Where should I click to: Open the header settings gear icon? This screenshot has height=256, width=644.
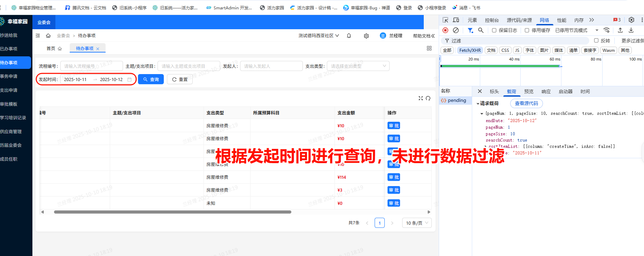(366, 36)
